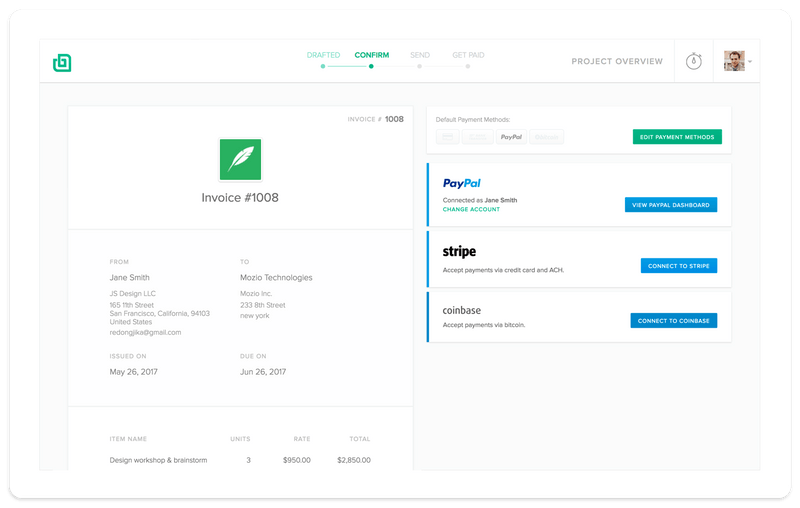
Task: Toggle the credit card payment method chip
Action: click(x=447, y=137)
